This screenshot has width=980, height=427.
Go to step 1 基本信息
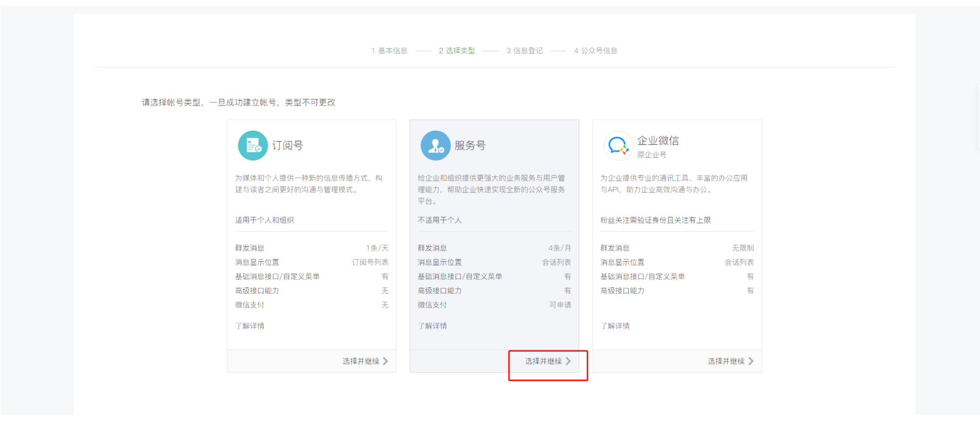pos(390,51)
